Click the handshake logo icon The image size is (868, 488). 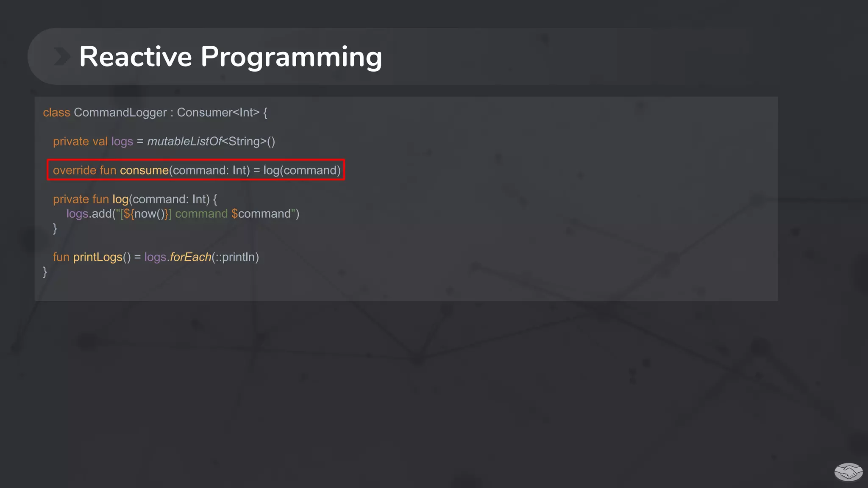click(x=849, y=472)
